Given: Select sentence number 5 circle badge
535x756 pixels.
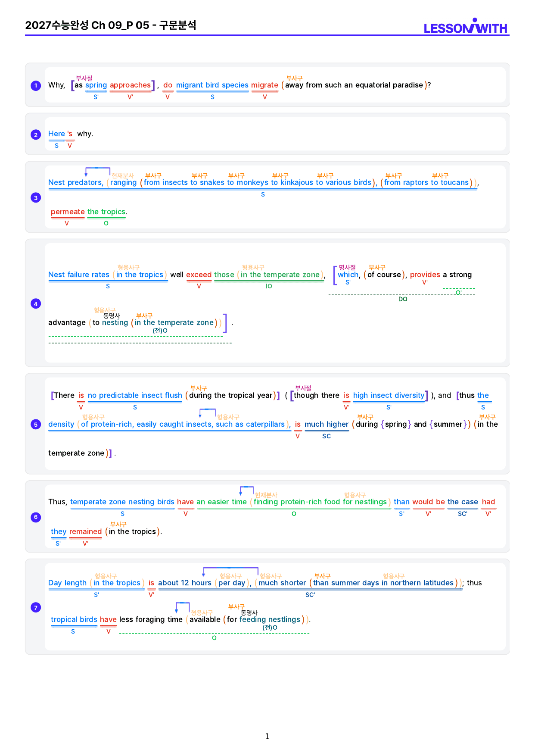Looking at the screenshot, I should point(36,425).
